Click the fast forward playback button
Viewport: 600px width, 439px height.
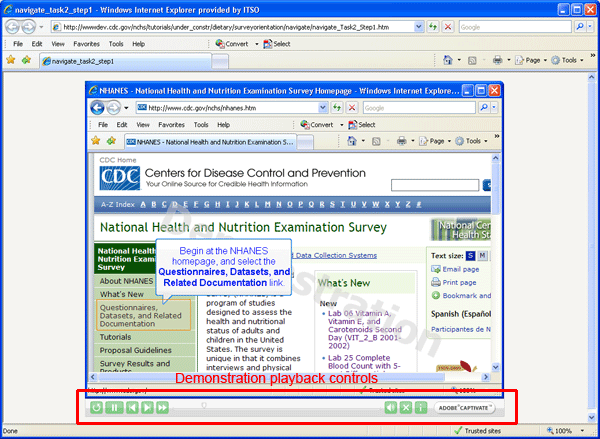coord(162,407)
